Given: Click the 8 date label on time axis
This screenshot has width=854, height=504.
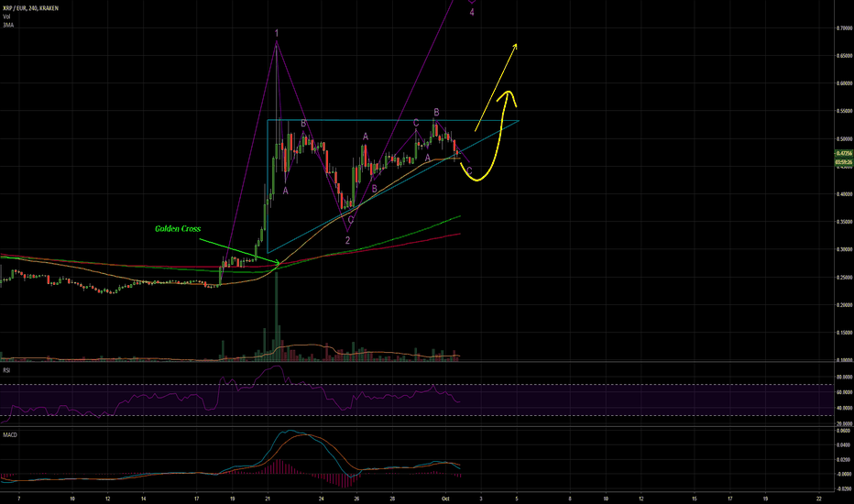Looking at the screenshot, I should point(570,499).
